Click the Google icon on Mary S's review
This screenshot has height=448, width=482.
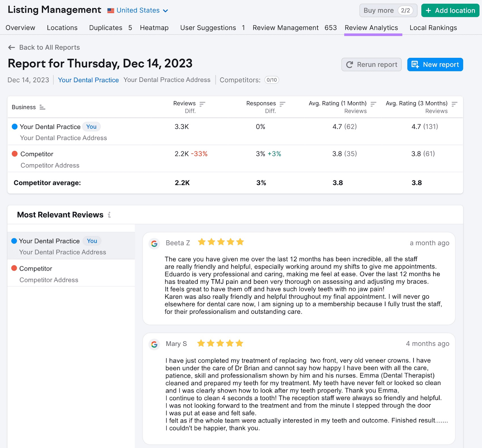click(x=154, y=345)
